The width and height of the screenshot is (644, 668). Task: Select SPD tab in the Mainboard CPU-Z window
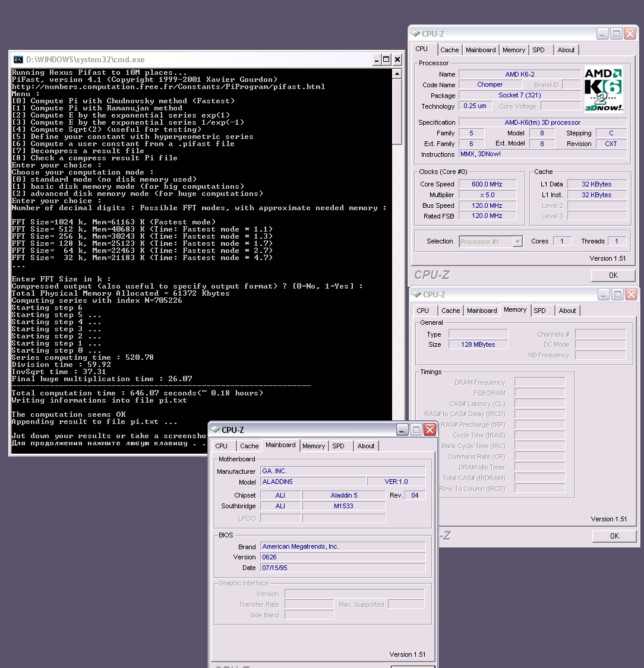339,447
